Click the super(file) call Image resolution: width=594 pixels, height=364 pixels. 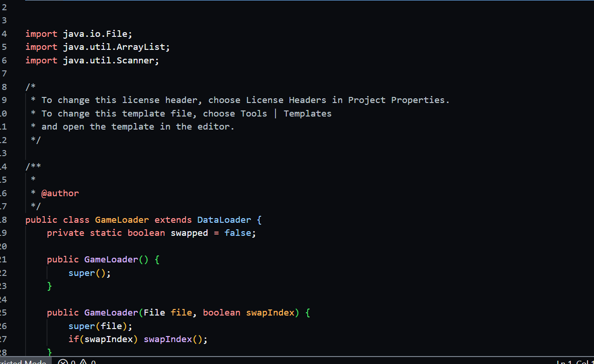pos(100,326)
